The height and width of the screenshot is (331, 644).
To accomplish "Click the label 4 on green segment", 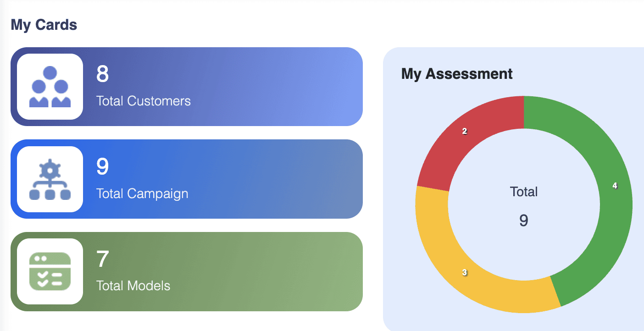I will point(615,186).
